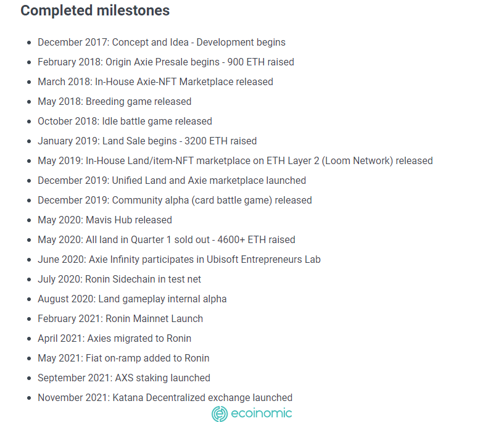Click April 2021 Axies migrated to Ronin
Image resolution: width=504 pixels, height=422 pixels.
point(114,339)
